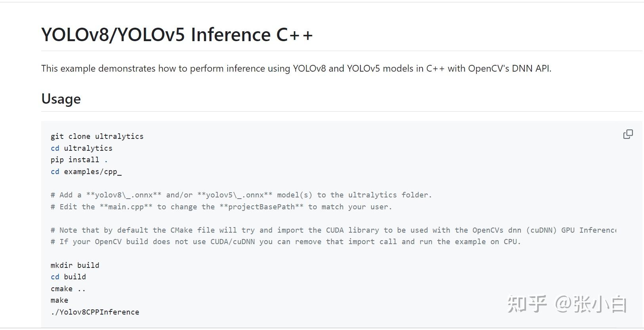Viewport: 644px width, 330px height.
Task: Click the intro description paragraph
Action: click(x=296, y=68)
